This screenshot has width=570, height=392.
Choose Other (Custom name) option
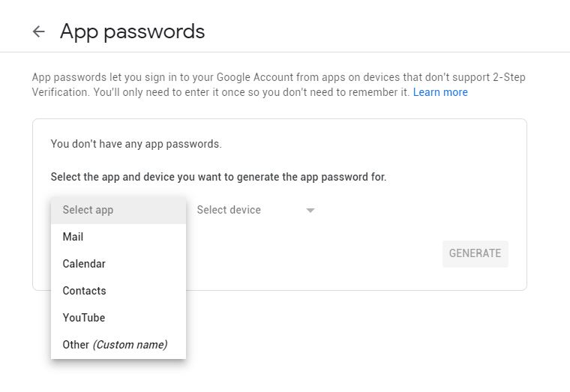click(115, 345)
